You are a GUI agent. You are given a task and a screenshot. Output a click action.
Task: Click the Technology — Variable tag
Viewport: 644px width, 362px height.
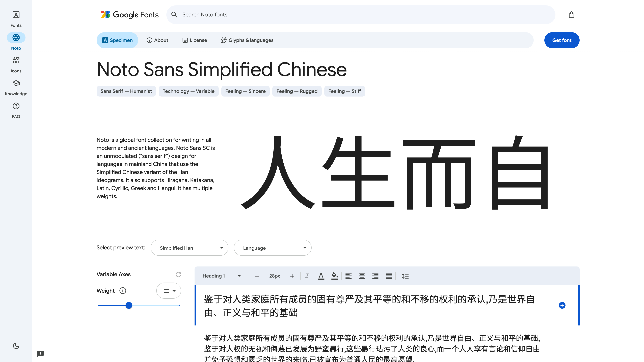189,91
